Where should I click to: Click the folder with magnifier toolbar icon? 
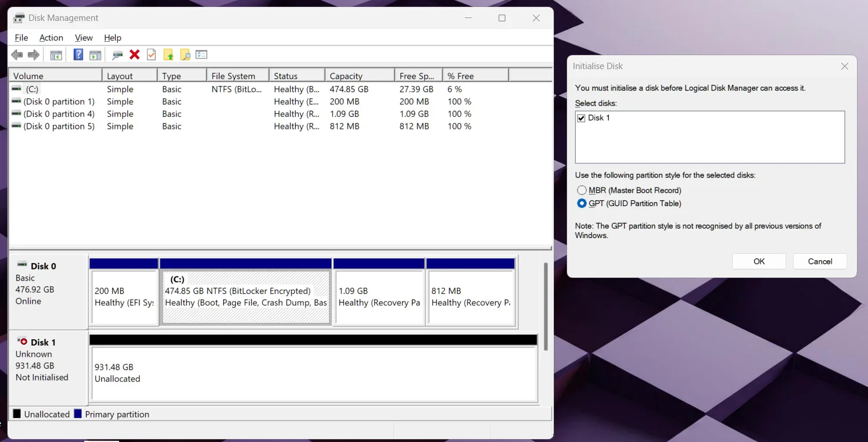185,55
